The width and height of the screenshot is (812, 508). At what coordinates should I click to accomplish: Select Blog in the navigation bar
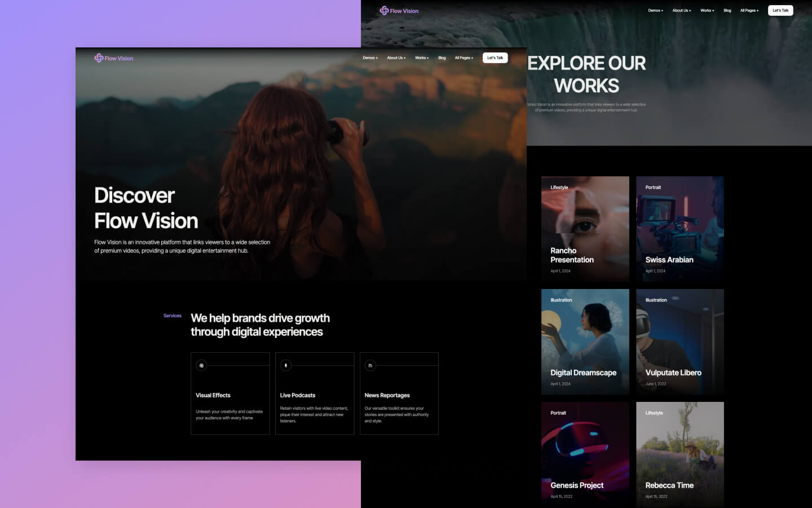coord(442,58)
